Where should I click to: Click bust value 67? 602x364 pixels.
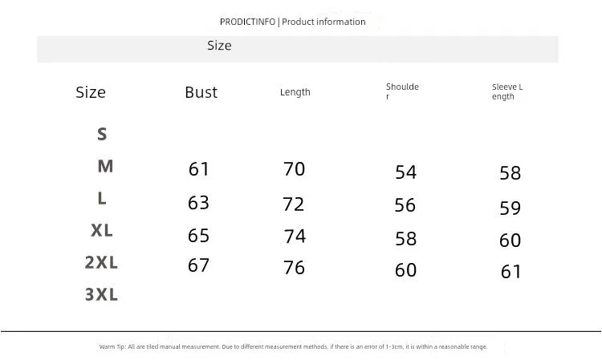(x=198, y=265)
